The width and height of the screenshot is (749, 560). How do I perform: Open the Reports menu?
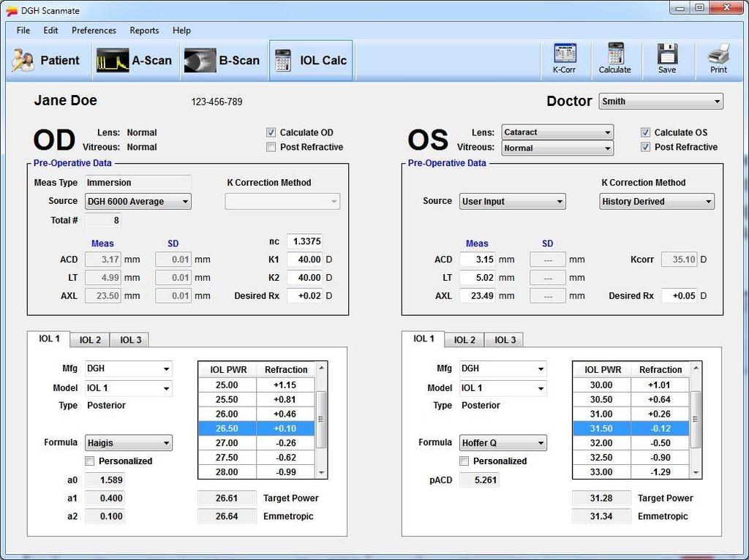(x=144, y=30)
